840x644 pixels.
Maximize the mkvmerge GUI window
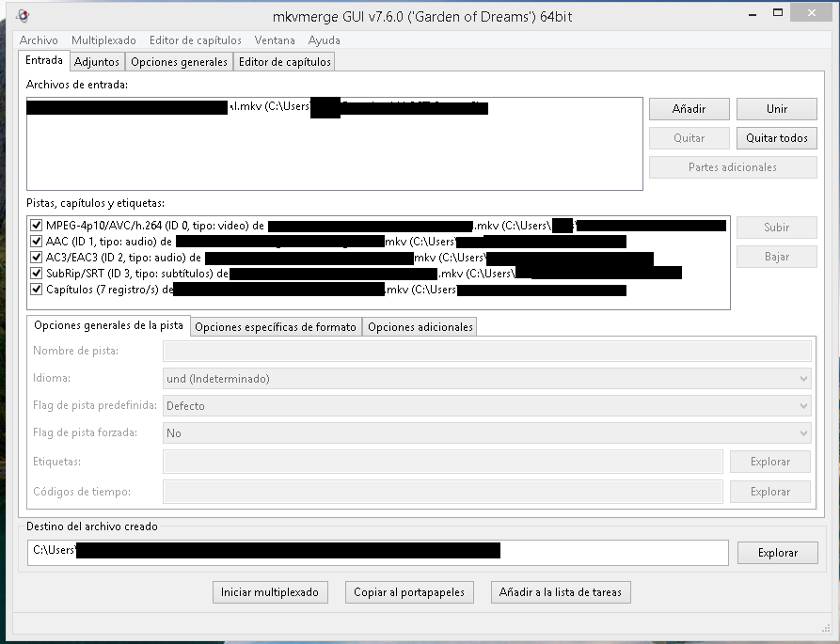coord(778,13)
